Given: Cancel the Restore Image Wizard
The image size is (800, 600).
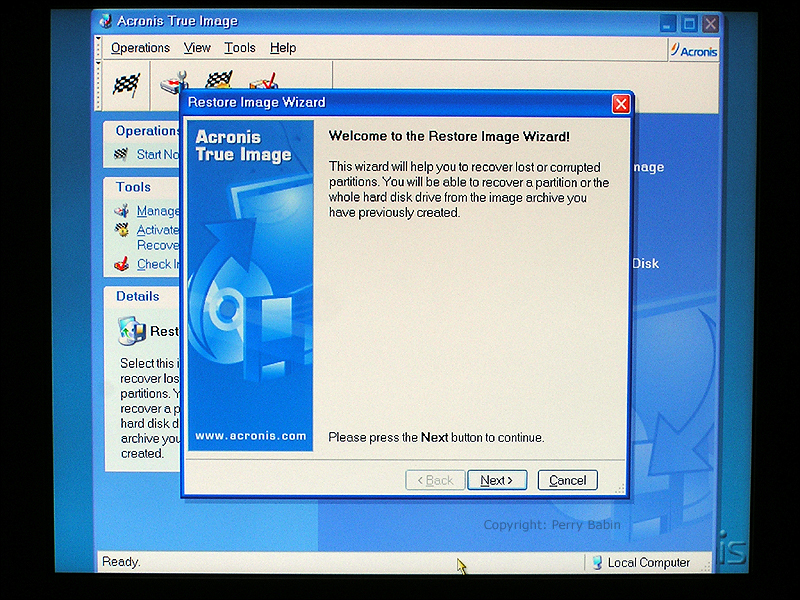Looking at the screenshot, I should coord(567,480).
